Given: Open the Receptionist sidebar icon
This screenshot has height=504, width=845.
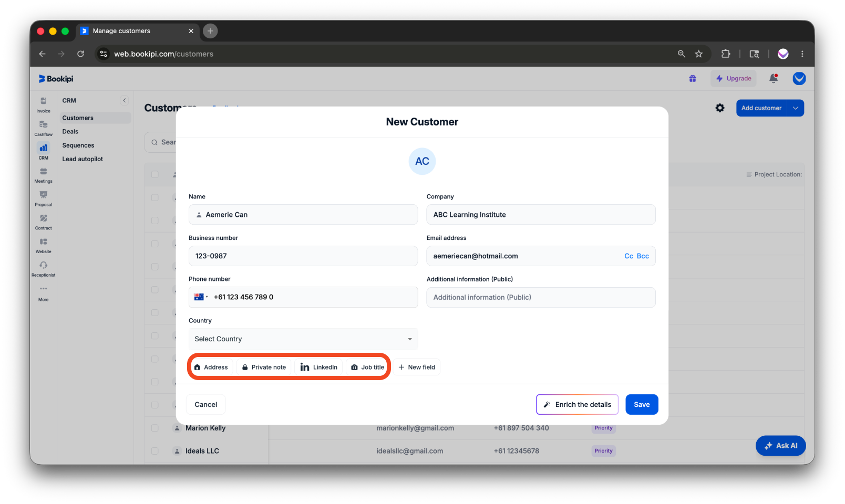Looking at the screenshot, I should click(44, 269).
